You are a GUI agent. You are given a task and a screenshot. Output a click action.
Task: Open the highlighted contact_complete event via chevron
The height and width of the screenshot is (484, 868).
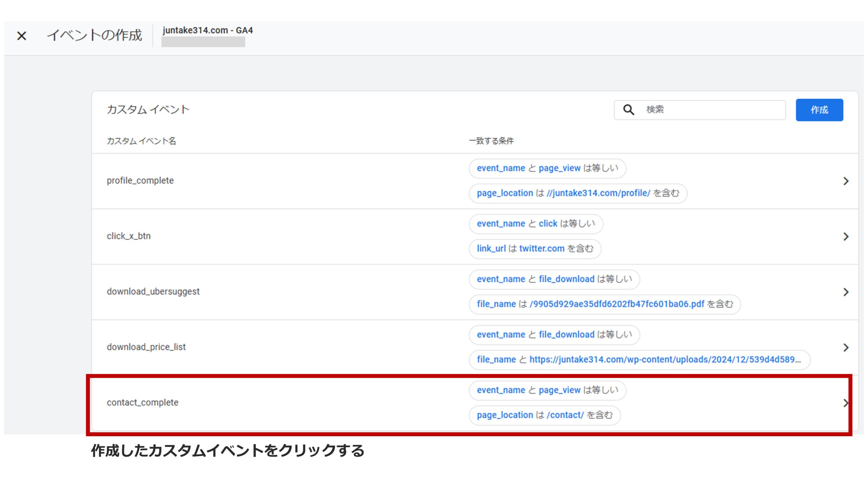pyautogui.click(x=846, y=403)
